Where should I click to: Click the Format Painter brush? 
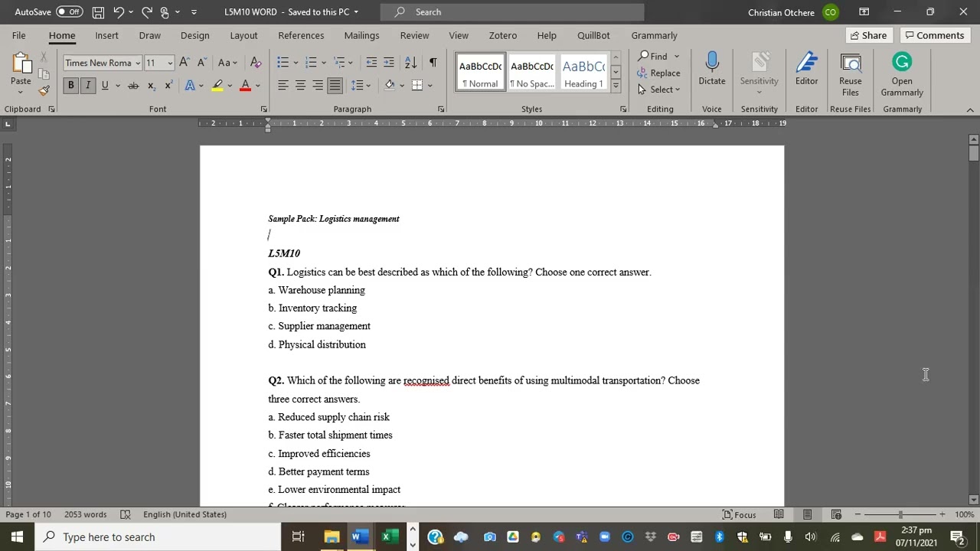[44, 90]
